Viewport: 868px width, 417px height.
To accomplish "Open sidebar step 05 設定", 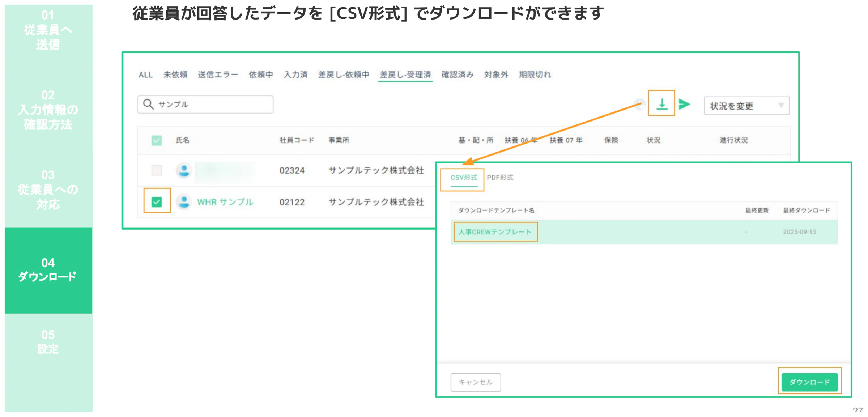I will tap(48, 342).
